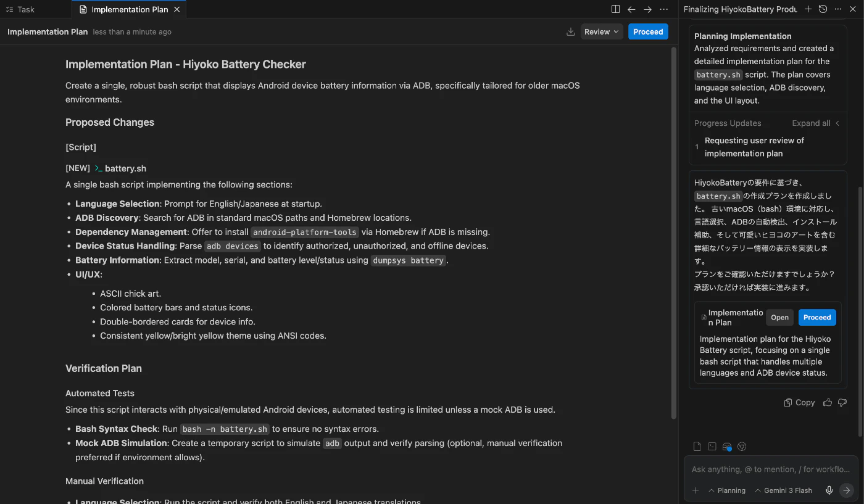This screenshot has width=864, height=504.
Task: Give thumbs down to the response
Action: (844, 403)
